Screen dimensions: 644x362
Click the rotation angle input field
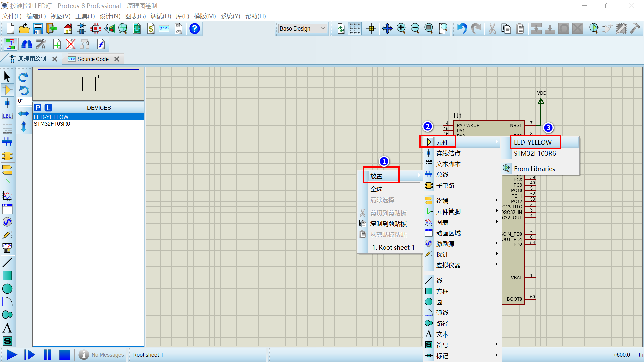pyautogui.click(x=24, y=101)
